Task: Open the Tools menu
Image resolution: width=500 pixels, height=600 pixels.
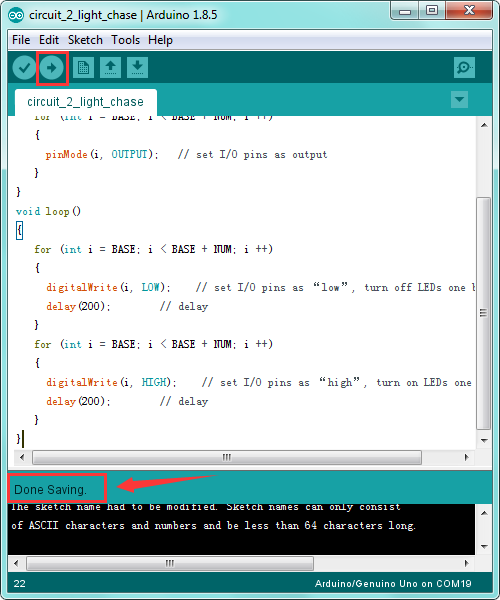Action: pyautogui.click(x=125, y=40)
